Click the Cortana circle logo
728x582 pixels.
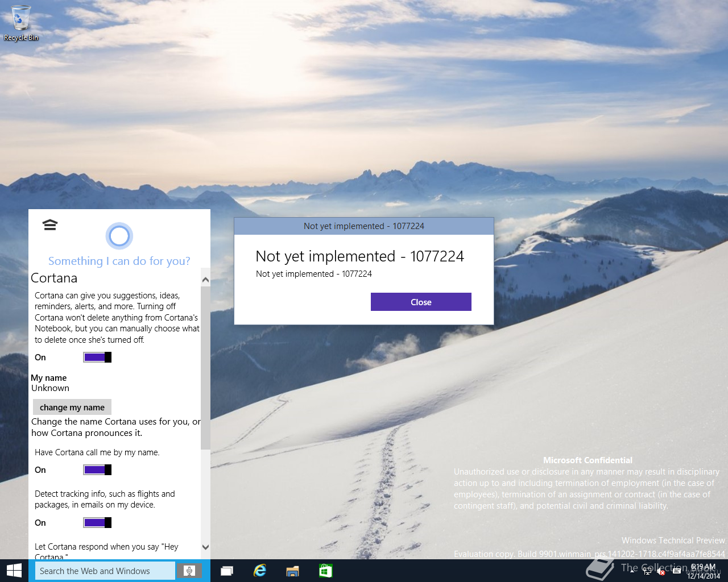coord(119,235)
